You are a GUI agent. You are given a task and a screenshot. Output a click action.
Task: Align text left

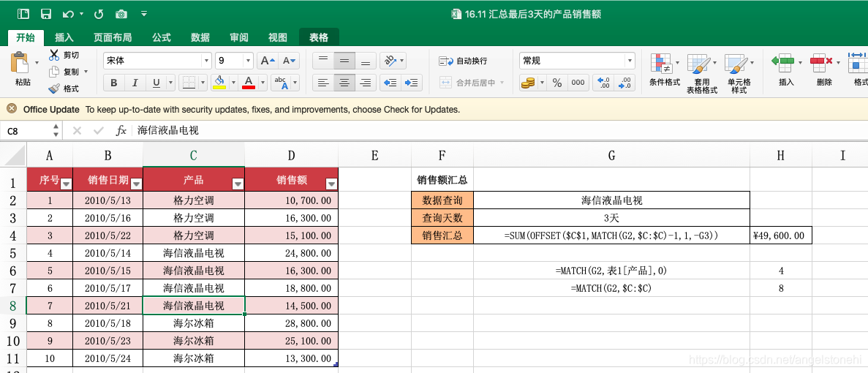[x=323, y=83]
